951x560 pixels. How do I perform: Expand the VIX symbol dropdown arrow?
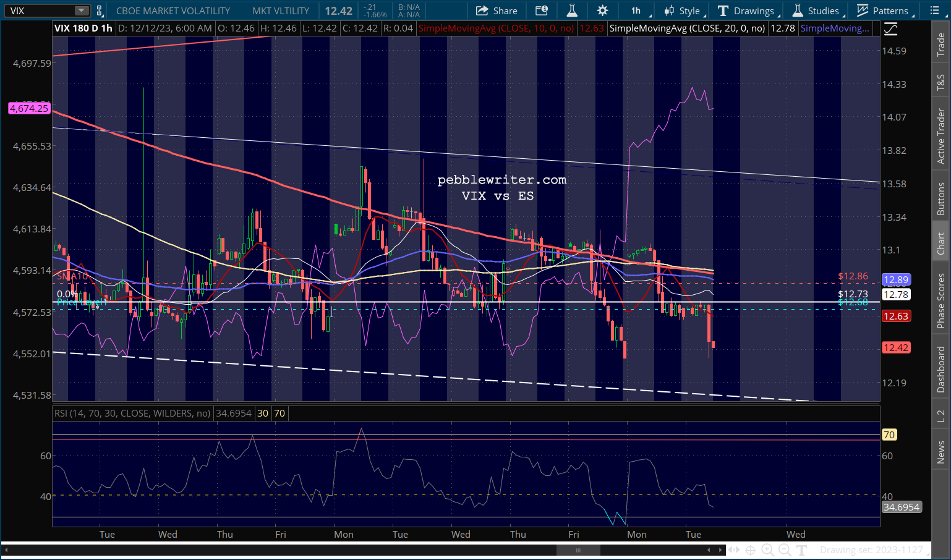coord(82,11)
